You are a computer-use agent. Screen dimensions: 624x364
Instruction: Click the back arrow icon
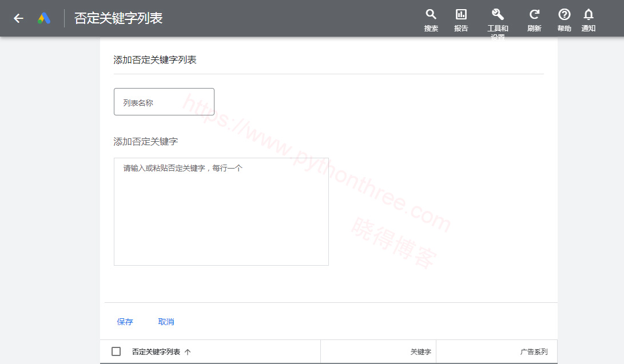18,18
